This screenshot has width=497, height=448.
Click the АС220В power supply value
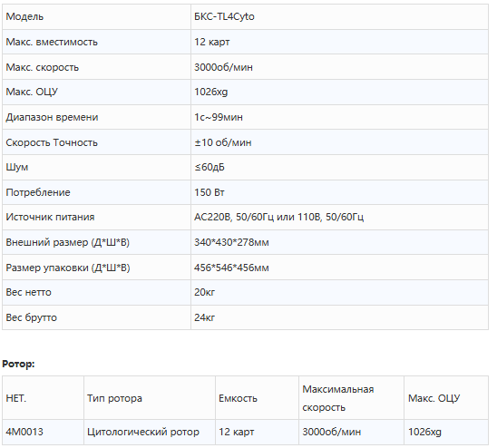[x=279, y=217]
